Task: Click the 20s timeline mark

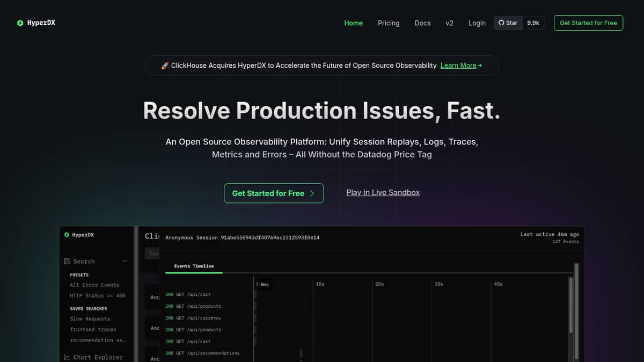Action: pyautogui.click(x=379, y=284)
